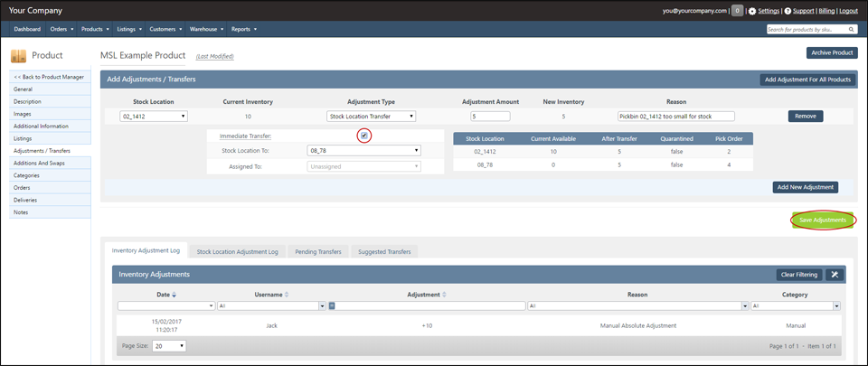The width and height of the screenshot is (868, 366).
Task: Open Description in sidebar
Action: tap(50, 102)
